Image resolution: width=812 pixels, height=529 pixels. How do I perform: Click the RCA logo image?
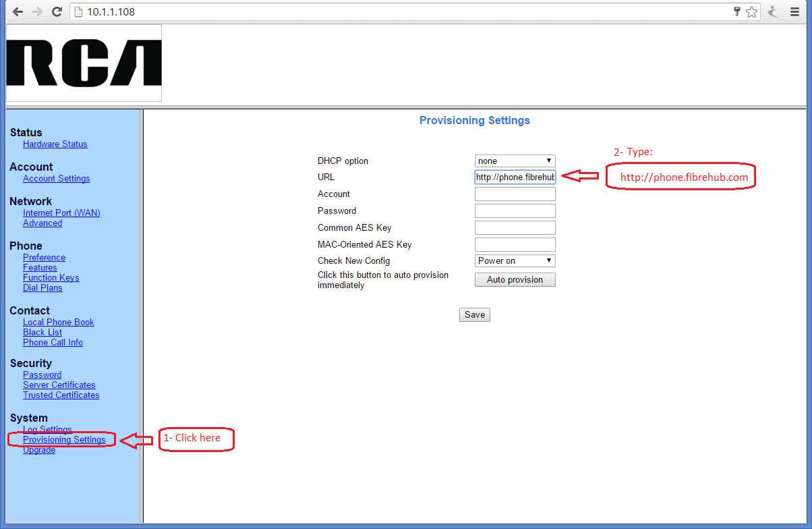coord(84,63)
